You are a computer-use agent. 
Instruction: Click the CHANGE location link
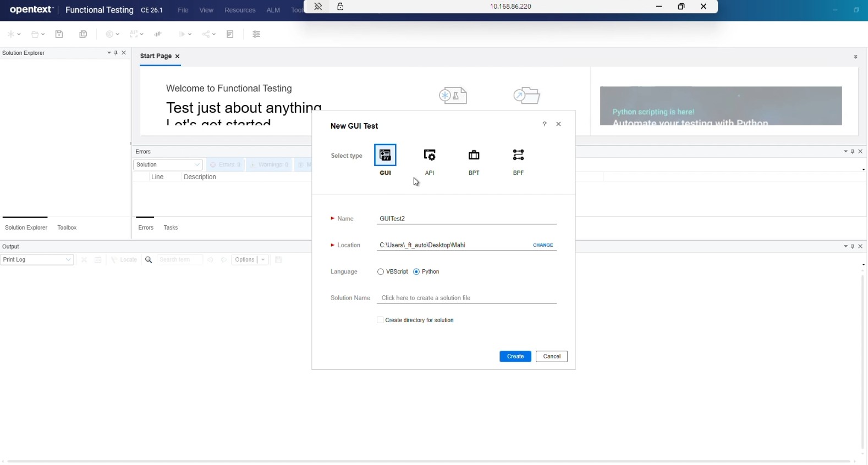pyautogui.click(x=543, y=245)
